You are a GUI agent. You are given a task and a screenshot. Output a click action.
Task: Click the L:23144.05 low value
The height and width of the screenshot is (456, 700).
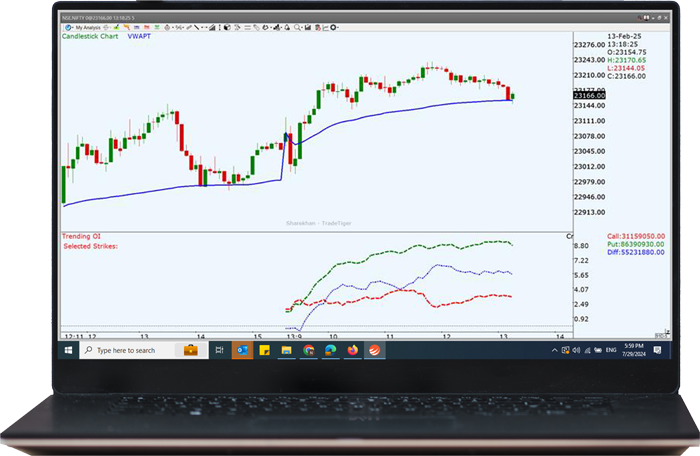click(626, 68)
